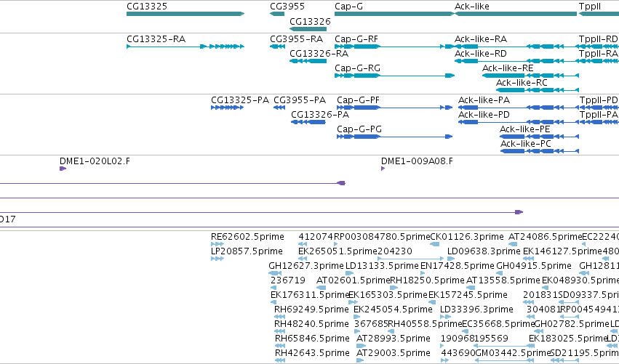Click EST EN17428.5prime
This screenshot has width=619, height=364.
click(458, 266)
